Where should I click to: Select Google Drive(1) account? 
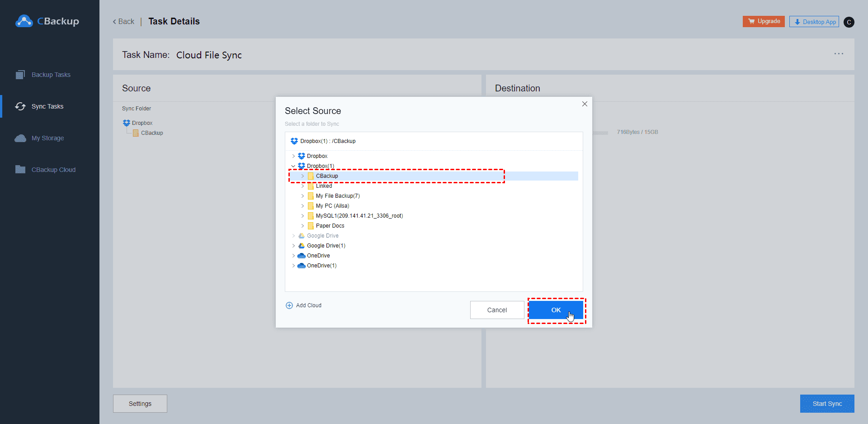pyautogui.click(x=326, y=246)
